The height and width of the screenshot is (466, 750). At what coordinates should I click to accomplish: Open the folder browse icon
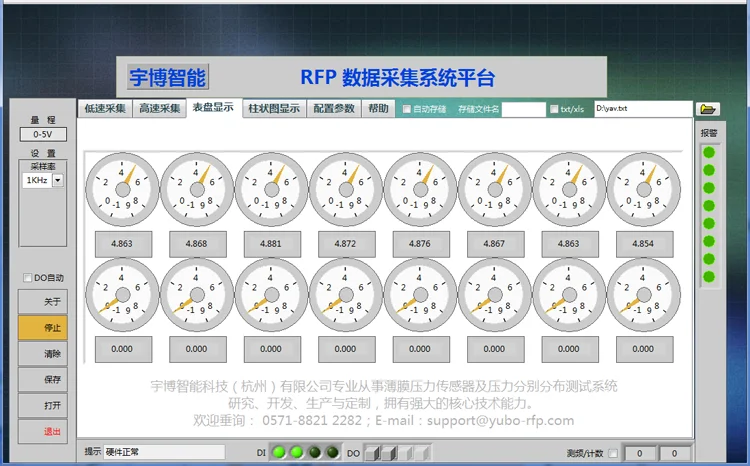[x=707, y=109]
